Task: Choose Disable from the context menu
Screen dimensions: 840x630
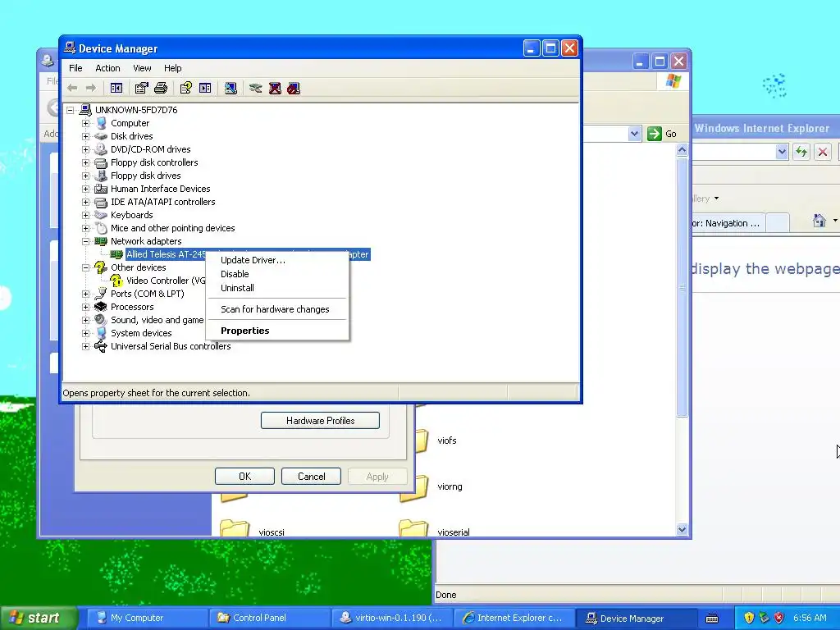Action: click(277, 274)
